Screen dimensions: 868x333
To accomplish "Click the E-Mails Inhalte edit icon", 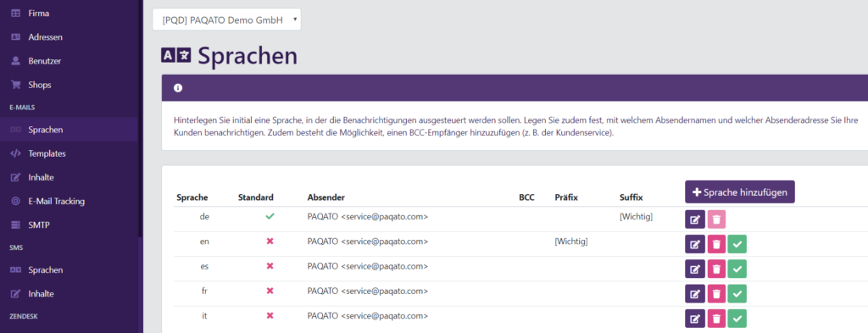I will click(15, 178).
